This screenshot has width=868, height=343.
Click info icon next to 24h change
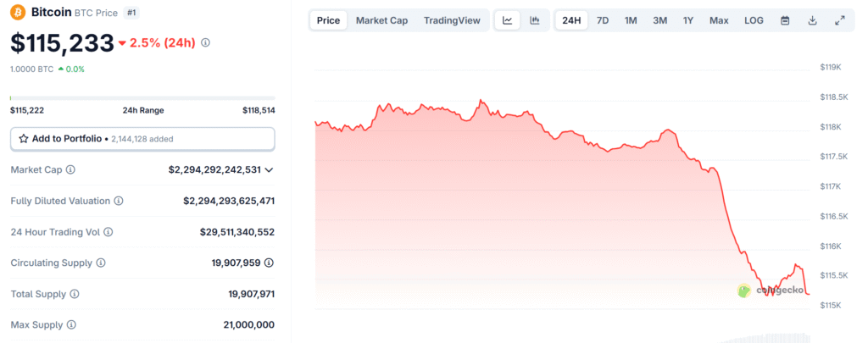tap(206, 42)
